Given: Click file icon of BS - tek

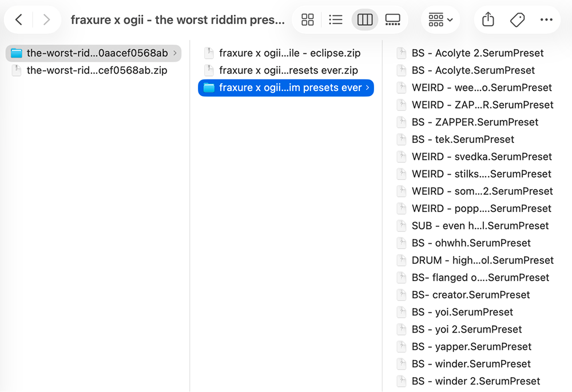Looking at the screenshot, I should coord(402,139).
